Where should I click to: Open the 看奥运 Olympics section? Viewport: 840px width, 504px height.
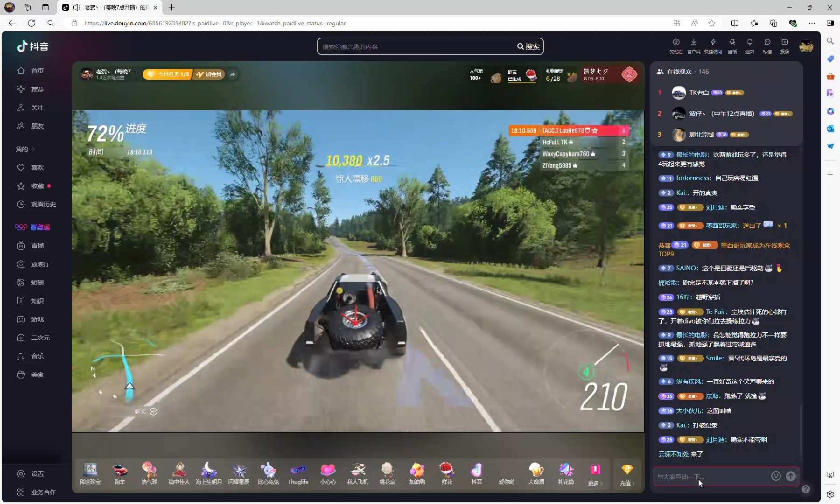(33, 227)
